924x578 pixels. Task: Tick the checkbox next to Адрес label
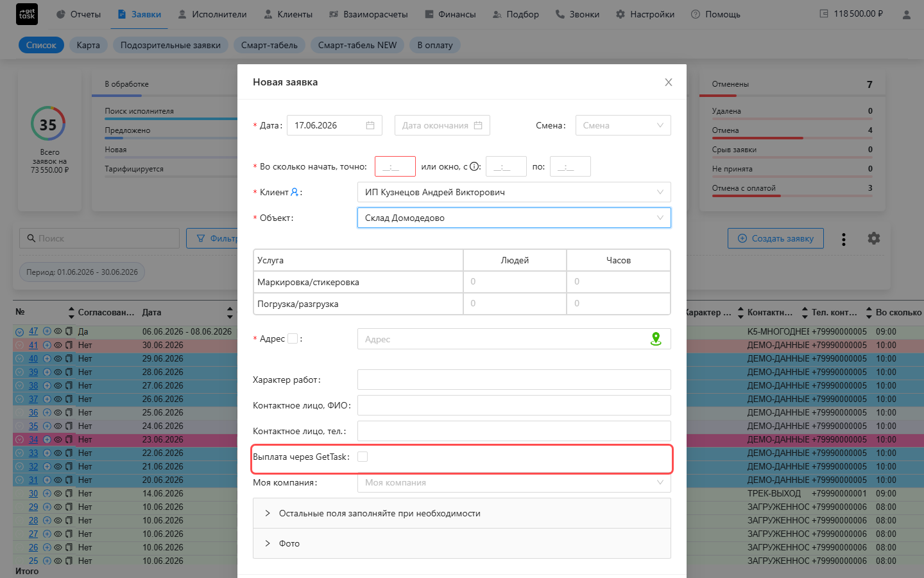coord(293,338)
